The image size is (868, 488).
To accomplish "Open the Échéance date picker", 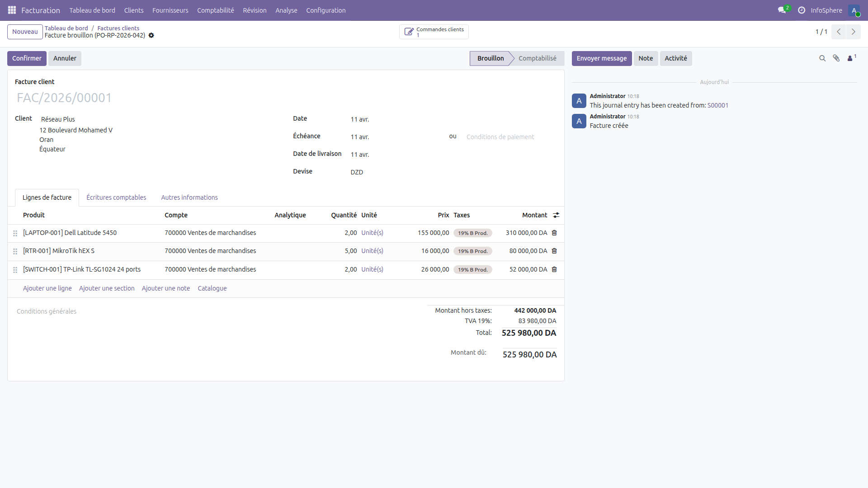I will point(360,137).
